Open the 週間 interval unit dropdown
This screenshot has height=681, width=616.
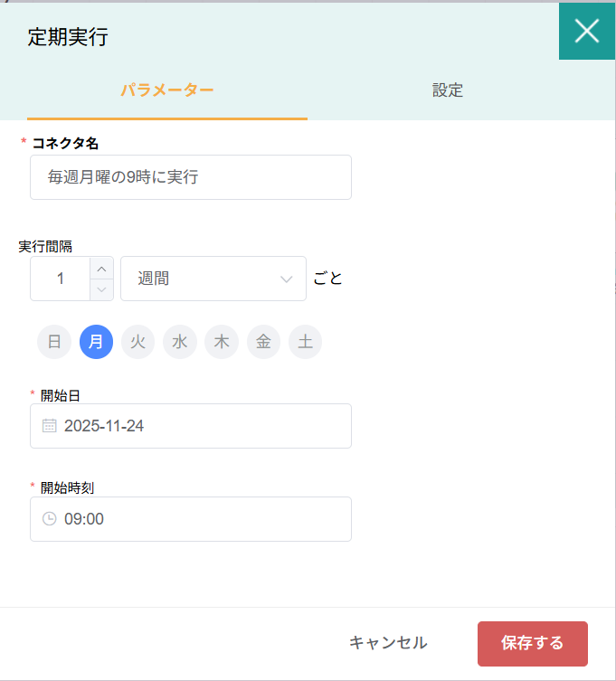213,279
